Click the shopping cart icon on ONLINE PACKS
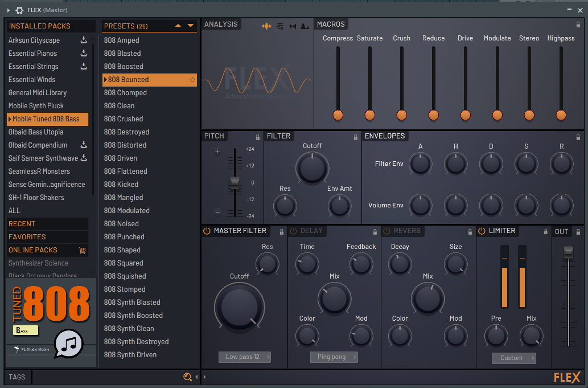Viewport: 588px width, 388px height. coord(83,250)
